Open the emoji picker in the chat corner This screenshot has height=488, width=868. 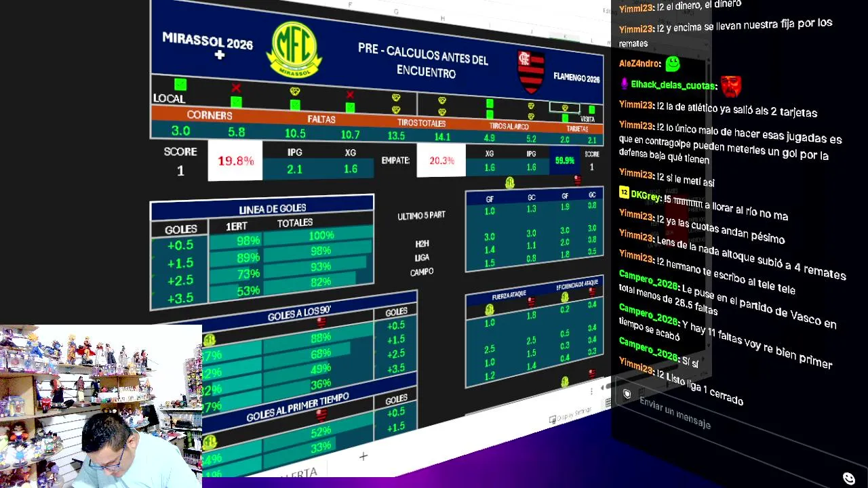(848, 479)
